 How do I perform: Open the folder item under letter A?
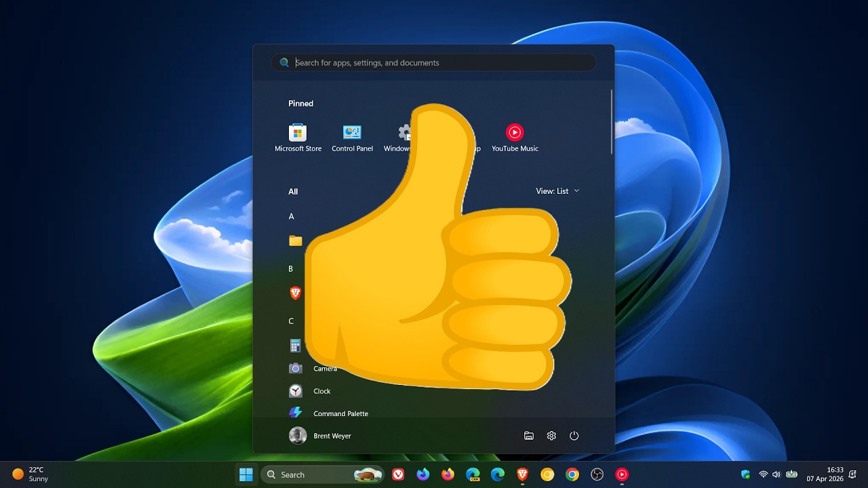[x=295, y=241]
